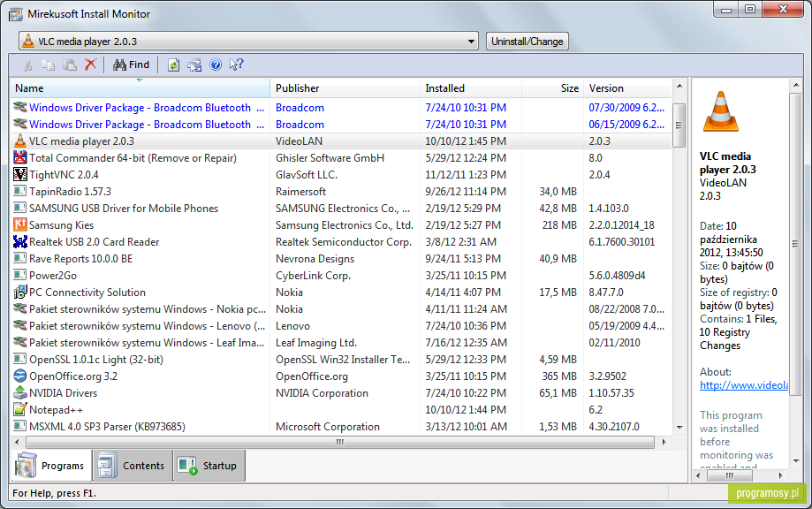Switch to the Contents tab
Viewport: 812px width, 509px height.
[x=133, y=466]
